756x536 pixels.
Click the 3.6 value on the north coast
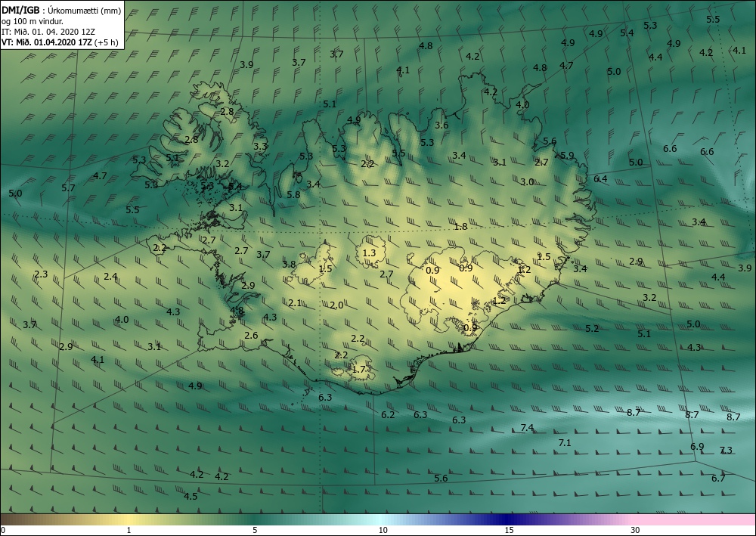[x=442, y=125]
